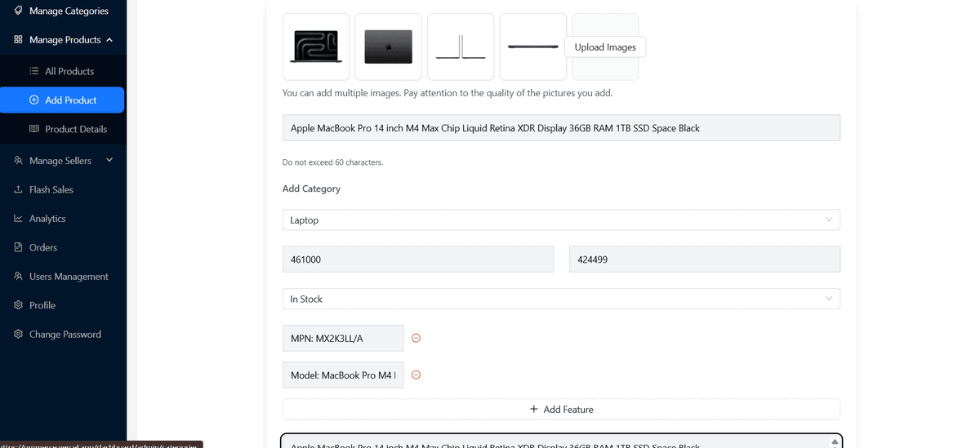Open Change Password page
This screenshot has width=980, height=448.
coord(65,335)
